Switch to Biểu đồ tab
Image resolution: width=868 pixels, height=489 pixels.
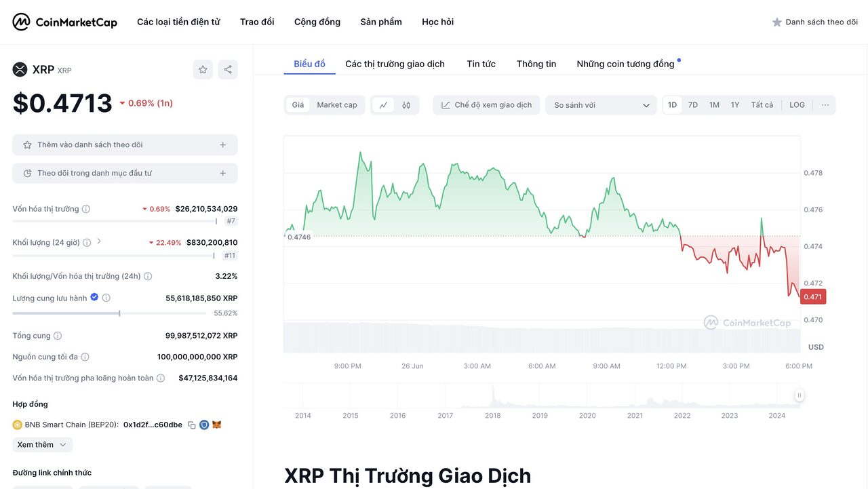(310, 64)
